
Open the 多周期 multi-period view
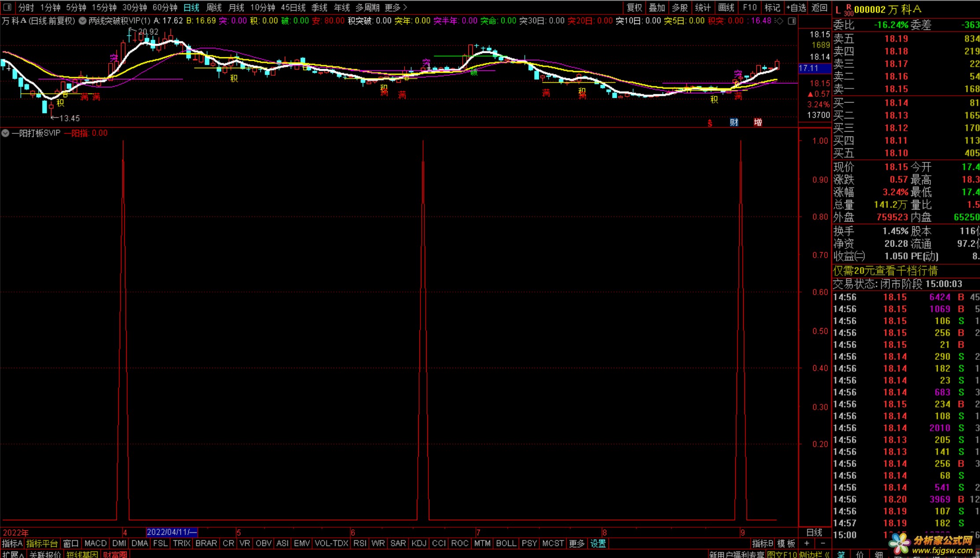point(367,7)
